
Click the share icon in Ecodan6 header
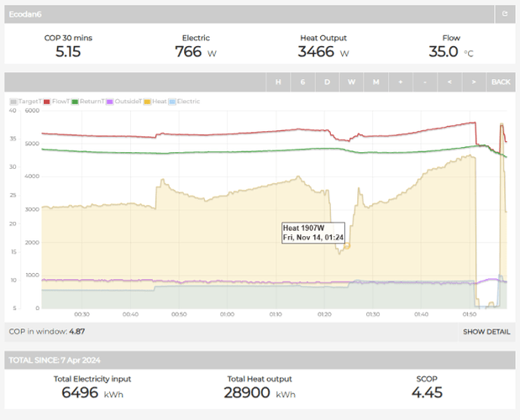(x=504, y=13)
